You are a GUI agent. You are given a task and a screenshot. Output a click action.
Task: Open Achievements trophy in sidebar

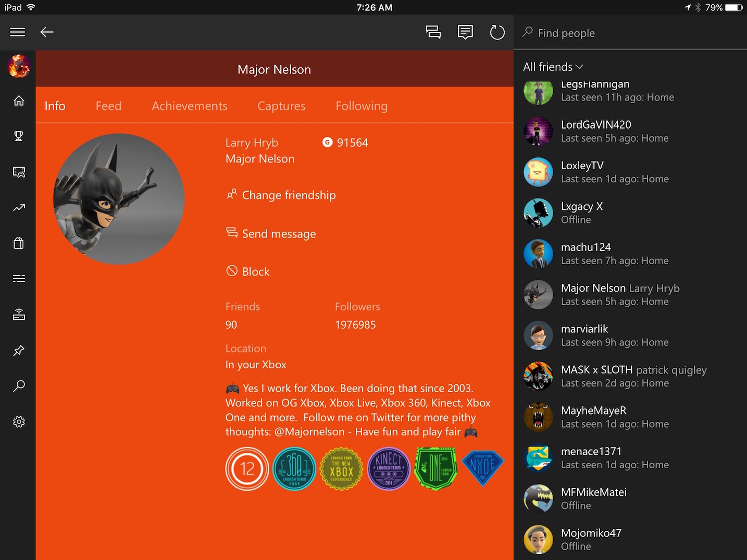[19, 136]
